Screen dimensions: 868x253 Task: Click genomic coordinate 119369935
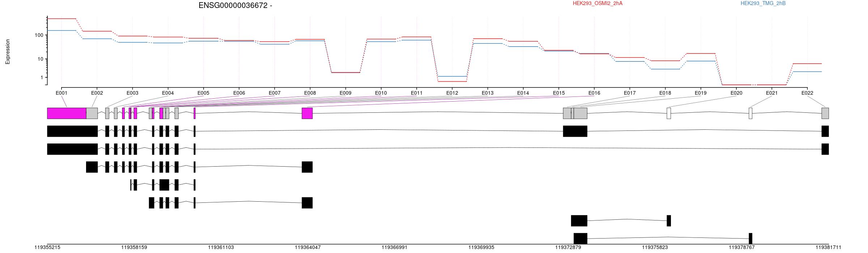481,248
